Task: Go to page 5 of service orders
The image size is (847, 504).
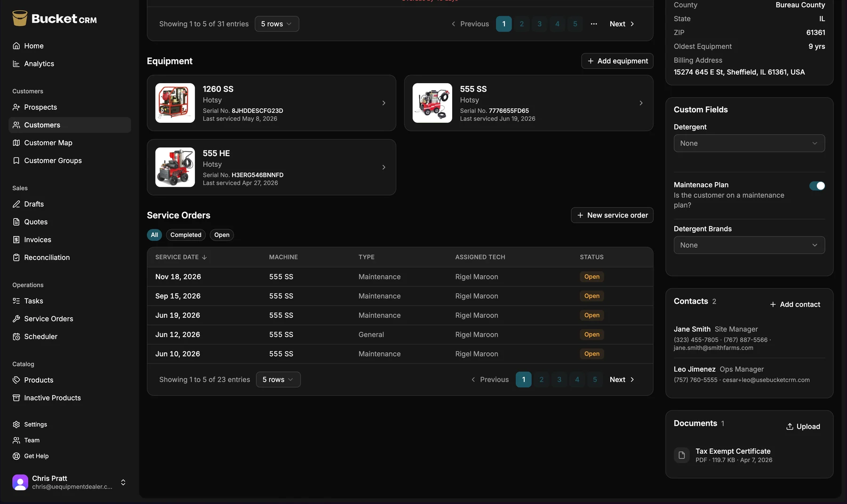Action: click(595, 379)
